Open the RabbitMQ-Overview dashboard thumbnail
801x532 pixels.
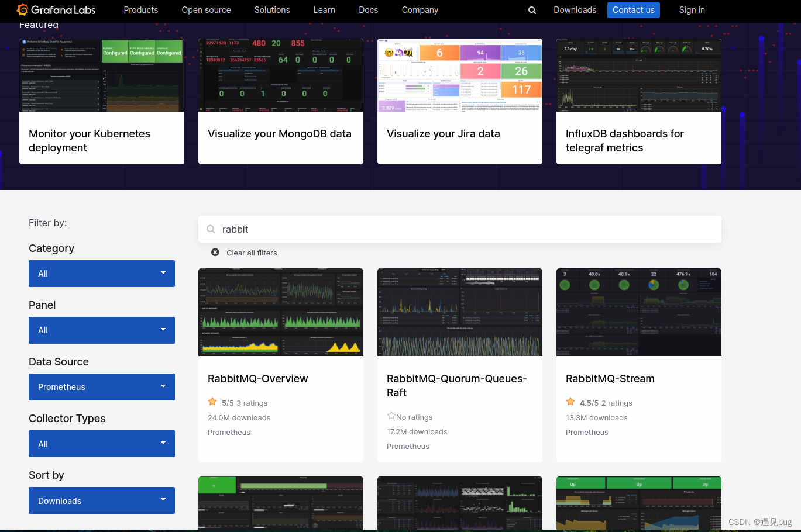(281, 312)
